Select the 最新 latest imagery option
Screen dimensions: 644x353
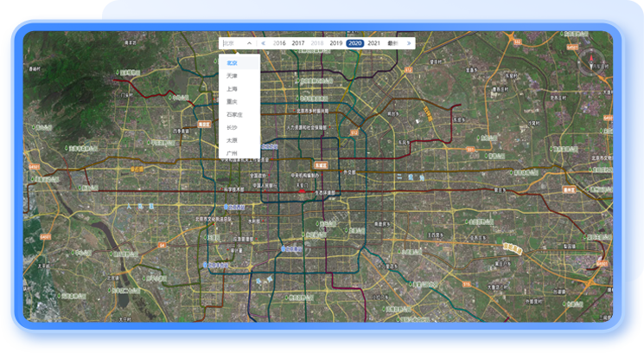392,42
